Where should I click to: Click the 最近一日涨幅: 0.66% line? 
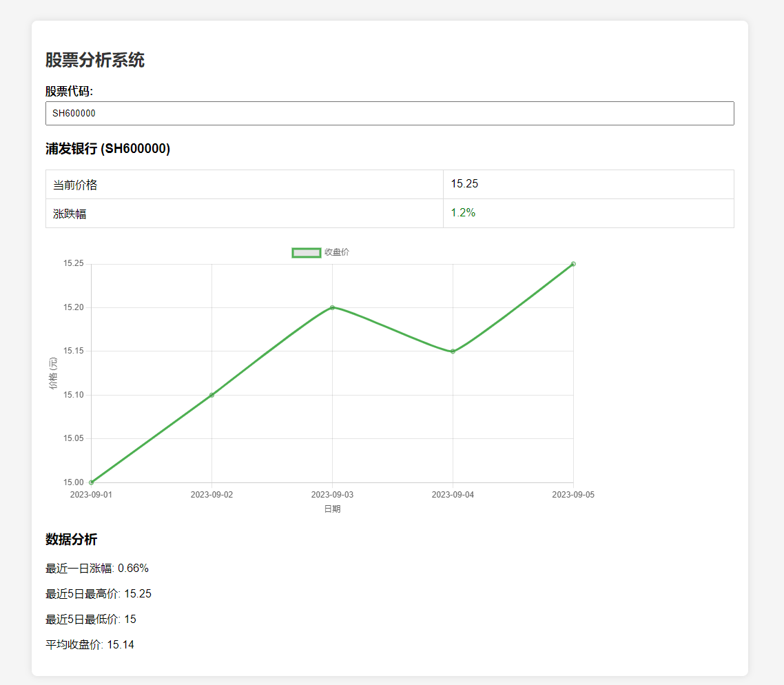click(x=97, y=569)
